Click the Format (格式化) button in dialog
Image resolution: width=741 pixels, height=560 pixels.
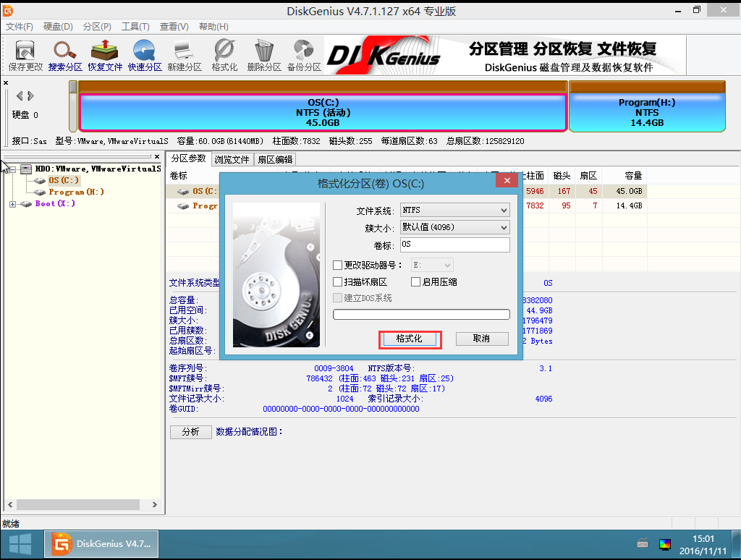click(410, 339)
